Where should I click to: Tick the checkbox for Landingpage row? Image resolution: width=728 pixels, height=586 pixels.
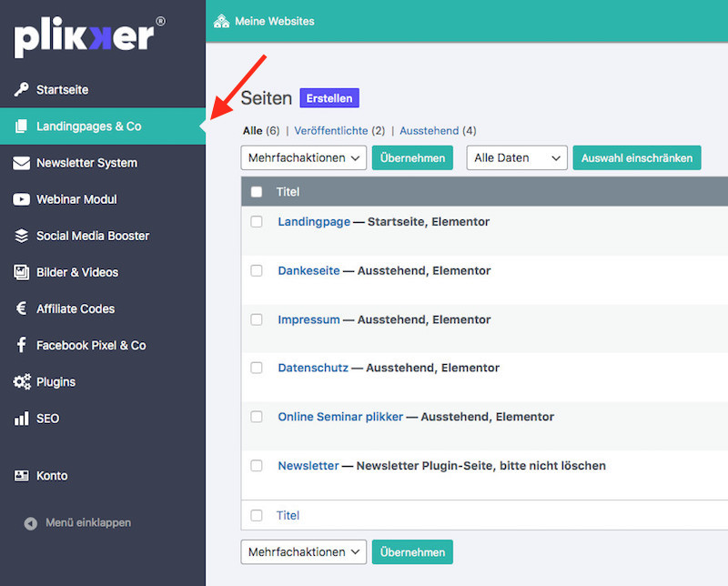(257, 222)
